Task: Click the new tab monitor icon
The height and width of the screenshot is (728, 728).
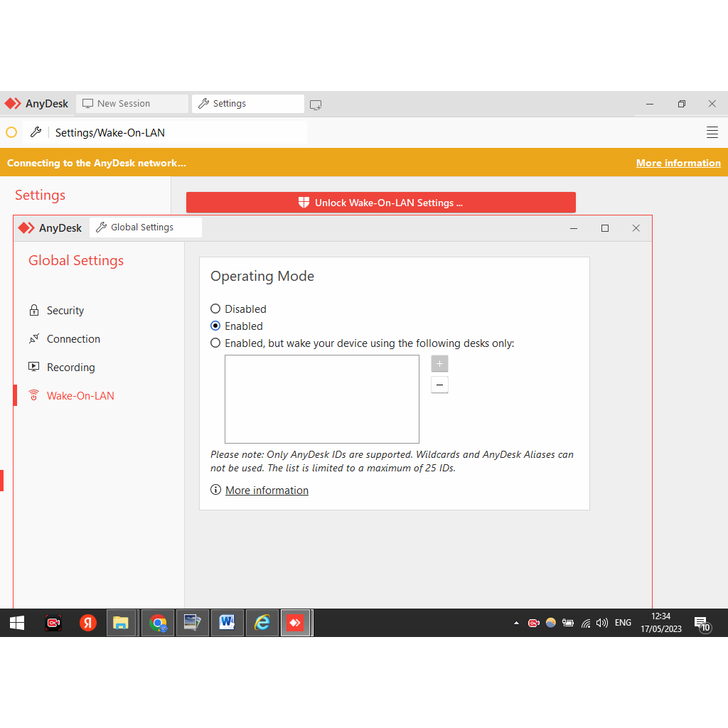Action: click(x=316, y=105)
